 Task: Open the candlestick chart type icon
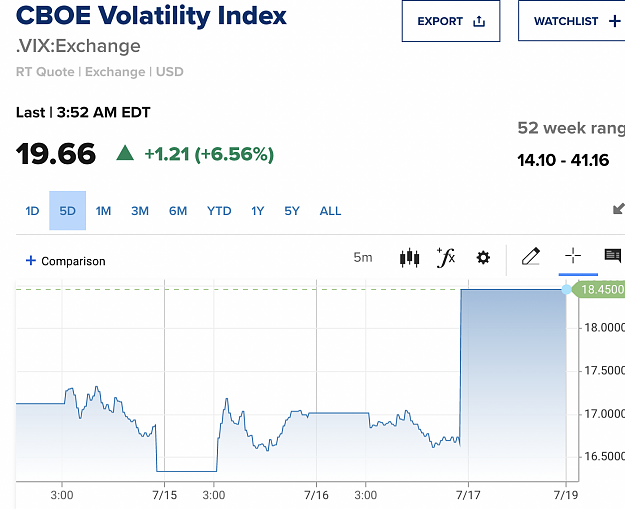tap(409, 258)
